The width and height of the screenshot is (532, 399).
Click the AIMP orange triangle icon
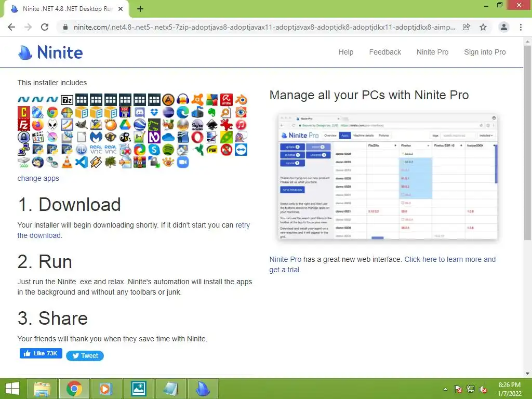pyautogui.click(x=168, y=100)
